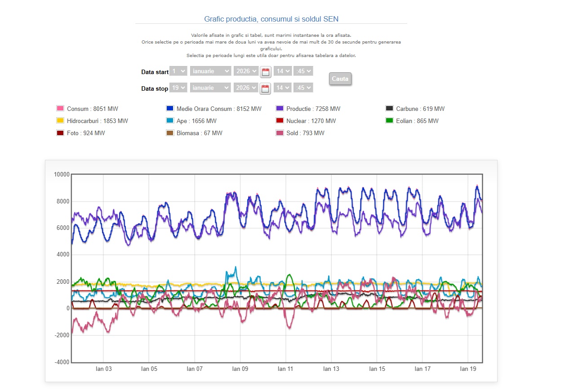This screenshot has width=569, height=392.
Task: Click the Sold : 793 MW legend label
Action: click(305, 133)
